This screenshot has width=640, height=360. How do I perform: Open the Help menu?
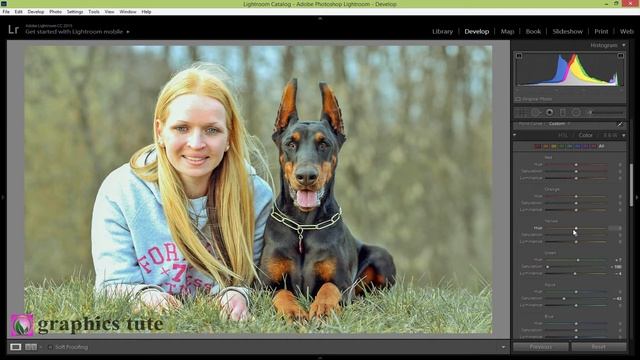tap(147, 12)
